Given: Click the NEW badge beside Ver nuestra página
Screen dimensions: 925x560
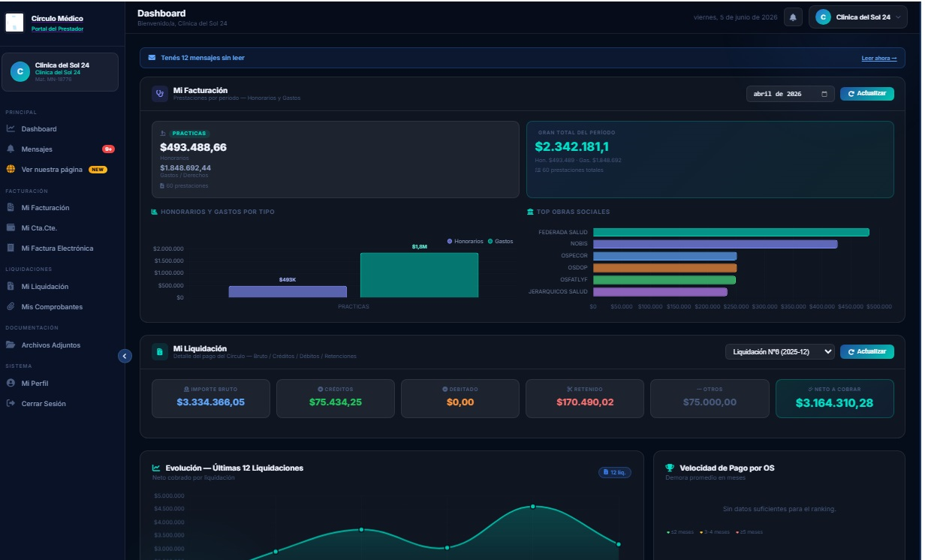Looking at the screenshot, I should click(98, 170).
